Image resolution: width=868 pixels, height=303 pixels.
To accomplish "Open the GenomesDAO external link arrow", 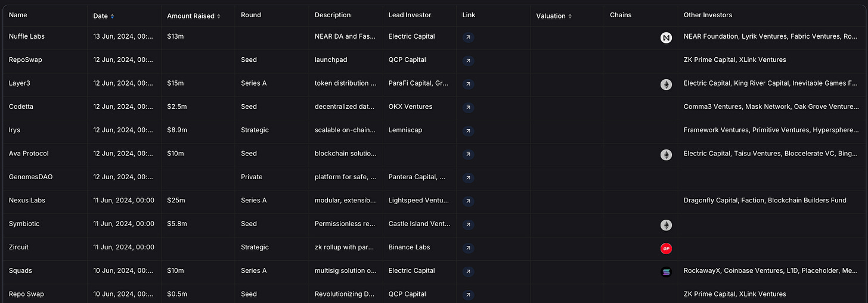I will point(469,177).
